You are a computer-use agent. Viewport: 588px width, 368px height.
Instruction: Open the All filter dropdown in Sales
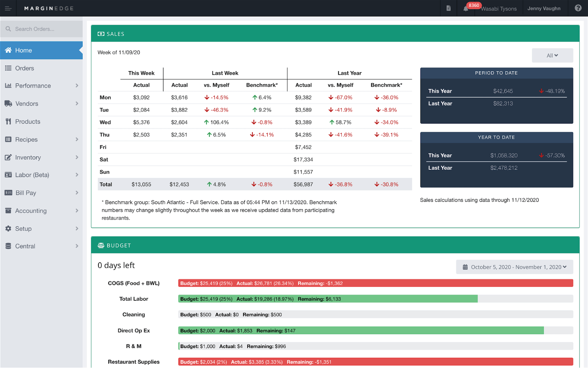click(552, 55)
